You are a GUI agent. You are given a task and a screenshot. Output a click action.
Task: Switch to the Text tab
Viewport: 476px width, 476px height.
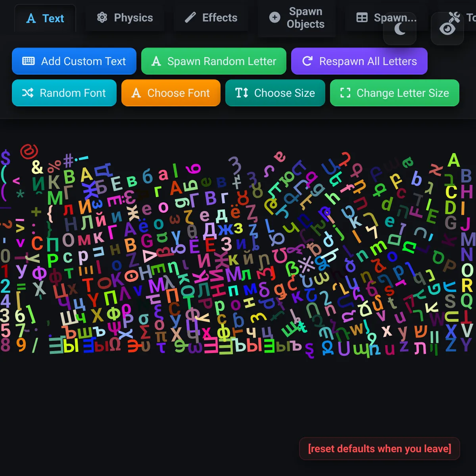(45, 18)
